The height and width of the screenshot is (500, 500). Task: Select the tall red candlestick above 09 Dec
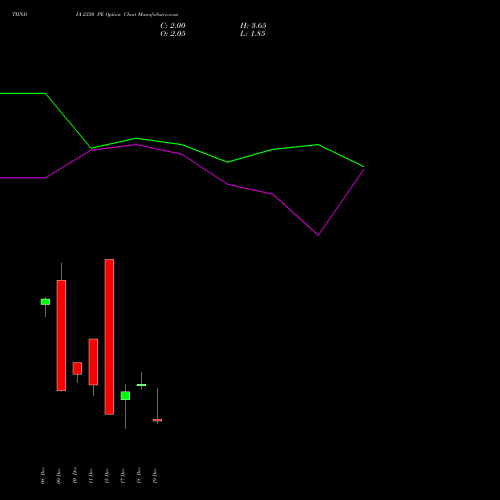pyautogui.click(x=61, y=335)
